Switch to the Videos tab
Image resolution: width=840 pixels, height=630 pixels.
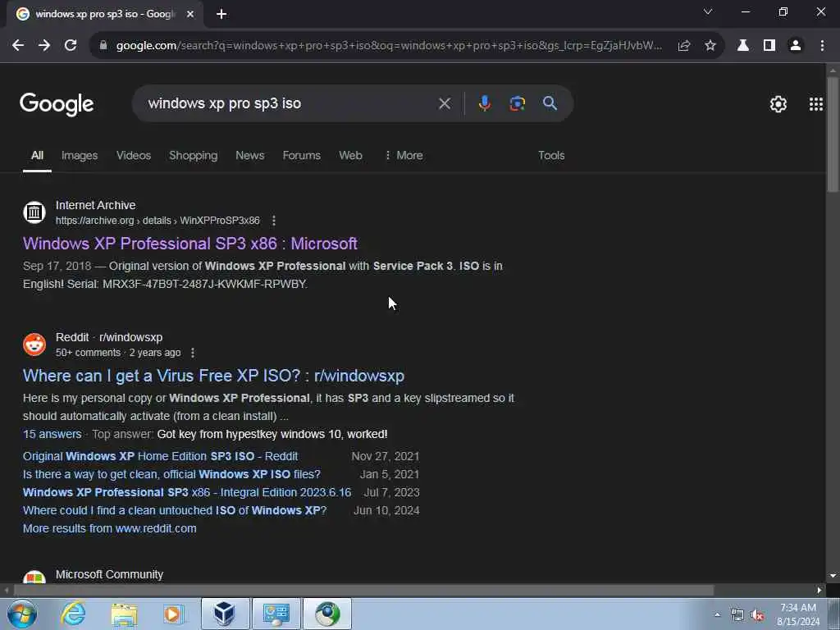click(134, 155)
